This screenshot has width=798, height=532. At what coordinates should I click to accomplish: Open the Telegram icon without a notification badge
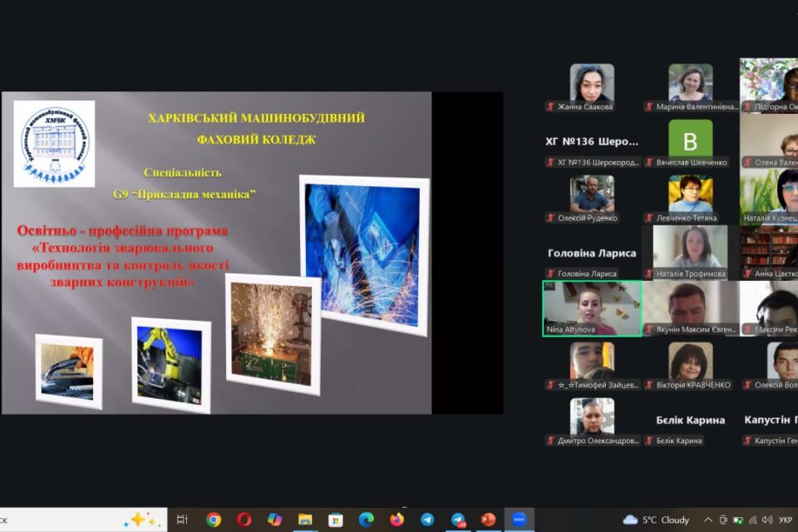coord(427,520)
